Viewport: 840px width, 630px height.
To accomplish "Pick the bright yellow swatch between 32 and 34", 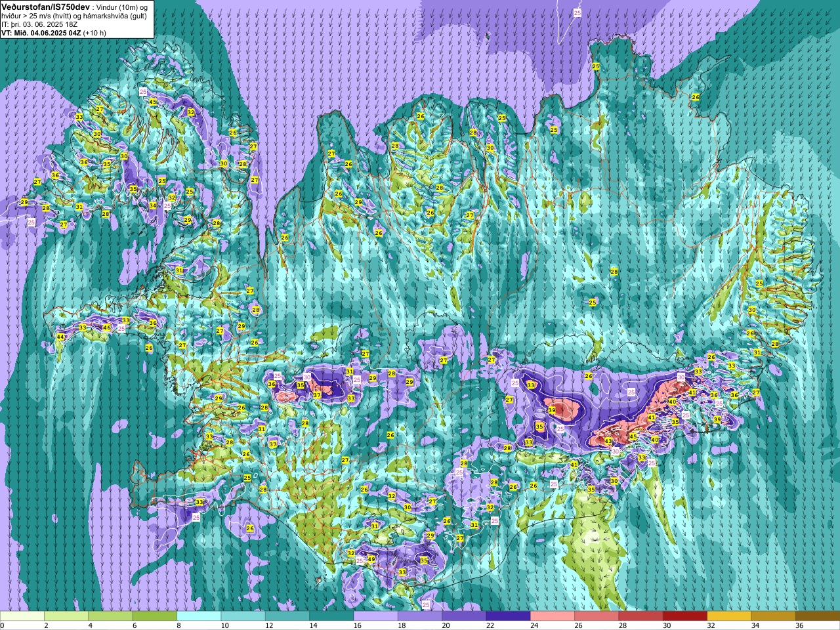I will tap(729, 616).
